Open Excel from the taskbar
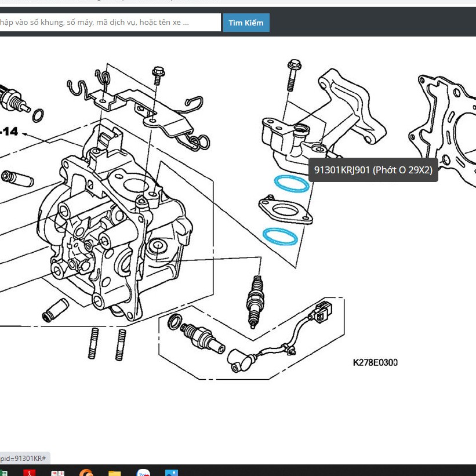Viewport: 476px width, 476px height. point(3,472)
